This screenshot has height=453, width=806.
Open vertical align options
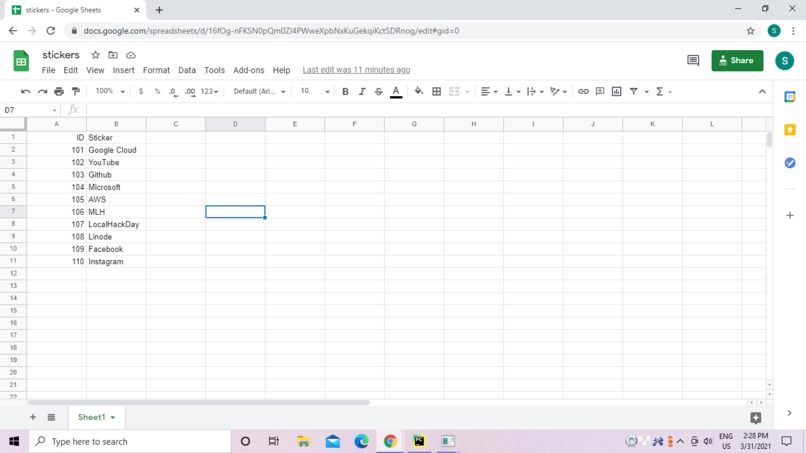point(512,92)
